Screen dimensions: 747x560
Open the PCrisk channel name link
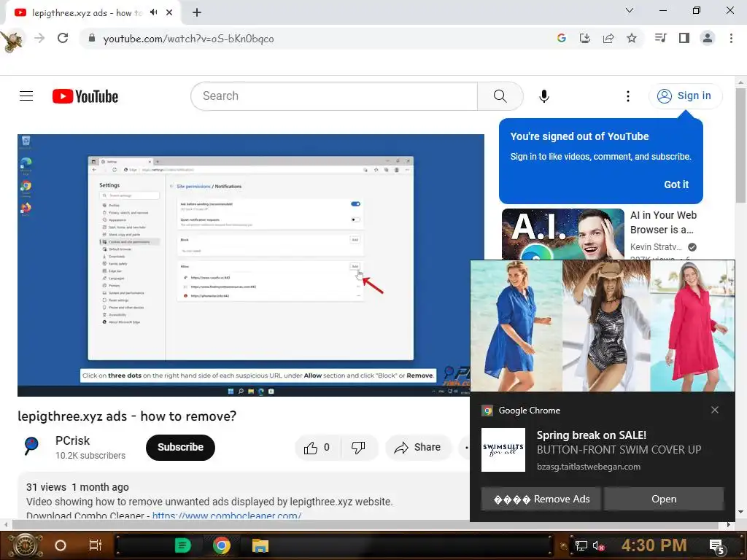[72, 441]
